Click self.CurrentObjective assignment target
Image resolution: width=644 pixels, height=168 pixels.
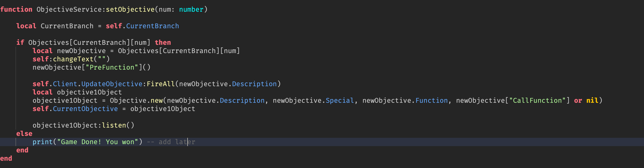(x=75, y=109)
